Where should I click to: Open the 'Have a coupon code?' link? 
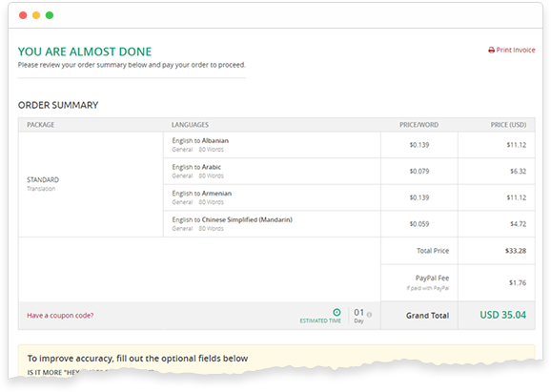60,316
